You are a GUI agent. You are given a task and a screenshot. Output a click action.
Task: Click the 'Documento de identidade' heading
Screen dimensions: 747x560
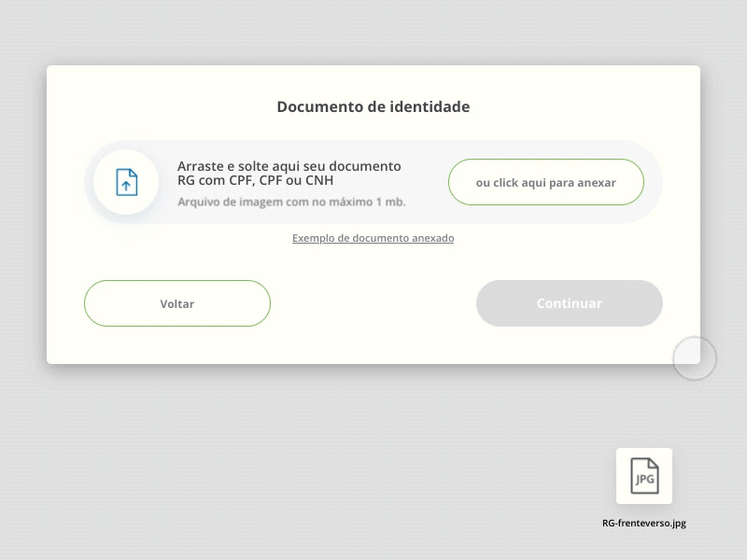click(373, 106)
